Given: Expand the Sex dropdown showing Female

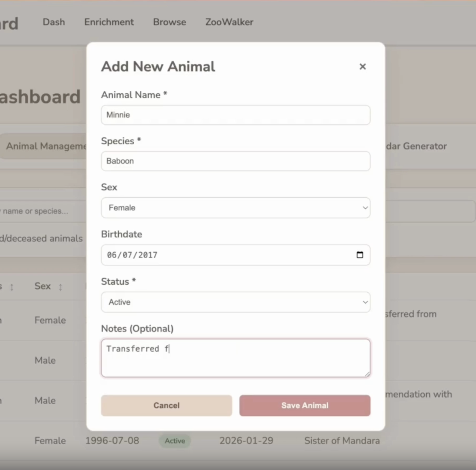Looking at the screenshot, I should [x=235, y=208].
